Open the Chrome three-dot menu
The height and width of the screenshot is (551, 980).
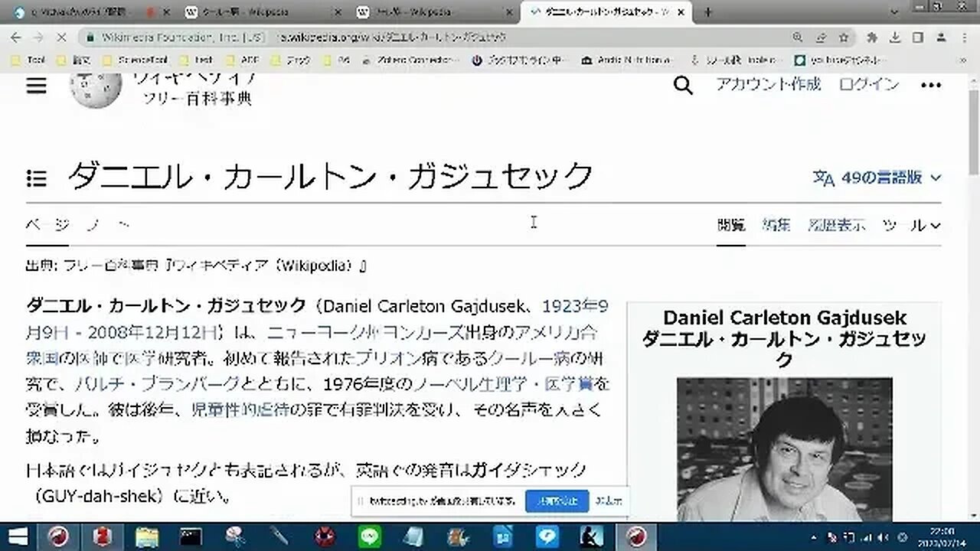[963, 37]
